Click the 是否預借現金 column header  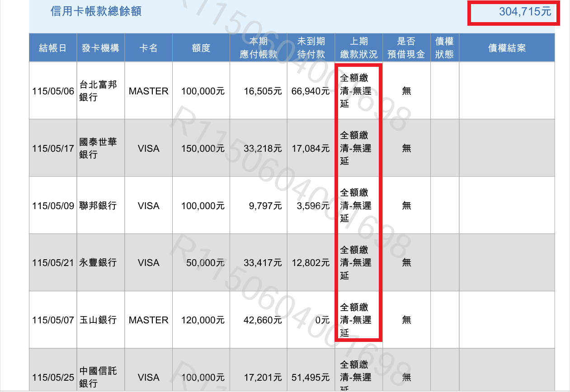pos(406,48)
